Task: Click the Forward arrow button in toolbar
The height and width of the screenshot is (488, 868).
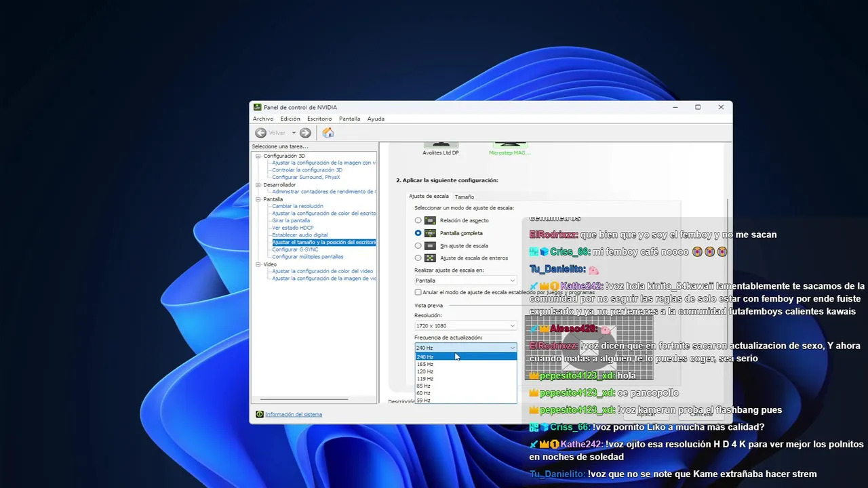Action: (305, 133)
